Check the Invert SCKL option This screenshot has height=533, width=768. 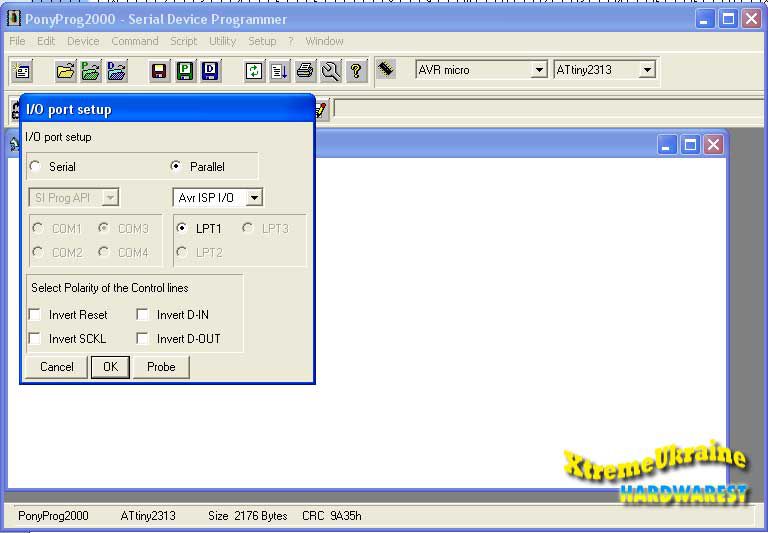click(x=36, y=339)
